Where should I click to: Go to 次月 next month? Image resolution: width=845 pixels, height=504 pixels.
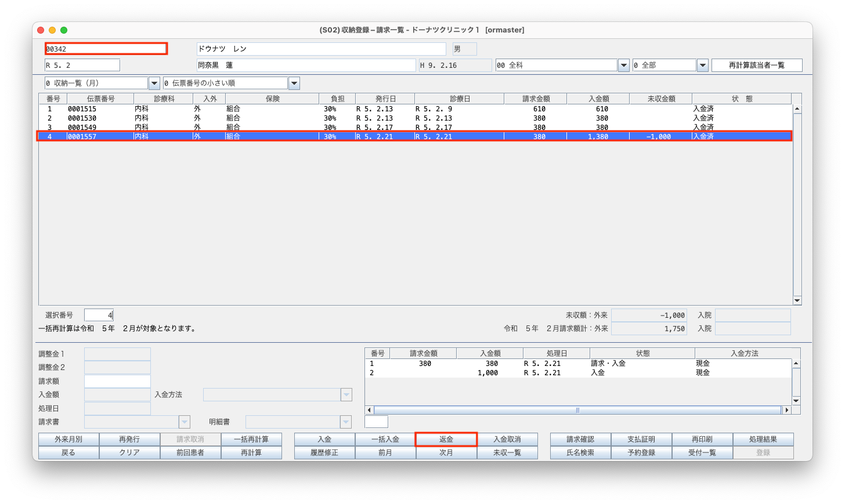pos(446,452)
